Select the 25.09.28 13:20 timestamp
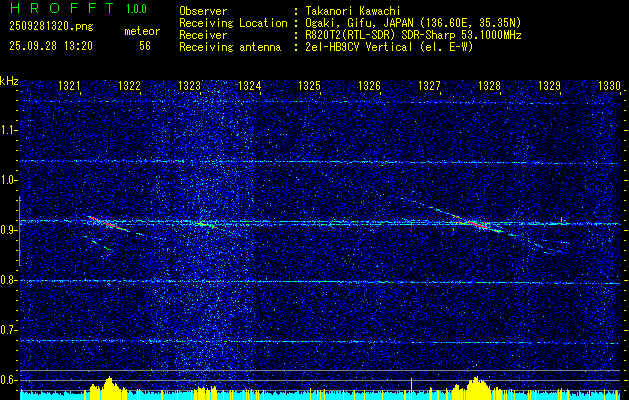The height and width of the screenshot is (400, 629). pos(51,46)
